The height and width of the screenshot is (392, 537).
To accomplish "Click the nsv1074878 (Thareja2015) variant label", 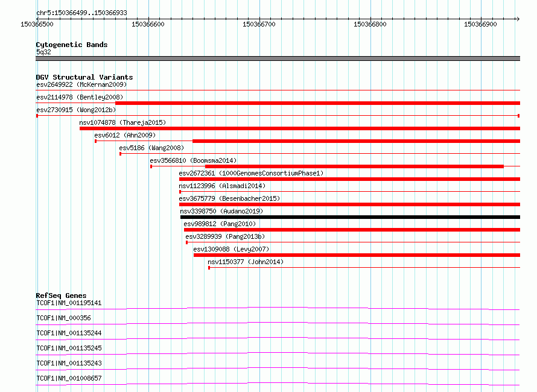I will coord(122,122).
